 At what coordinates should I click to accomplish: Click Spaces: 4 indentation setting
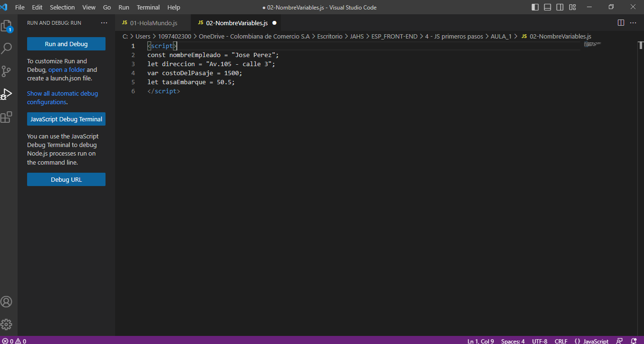(513, 341)
